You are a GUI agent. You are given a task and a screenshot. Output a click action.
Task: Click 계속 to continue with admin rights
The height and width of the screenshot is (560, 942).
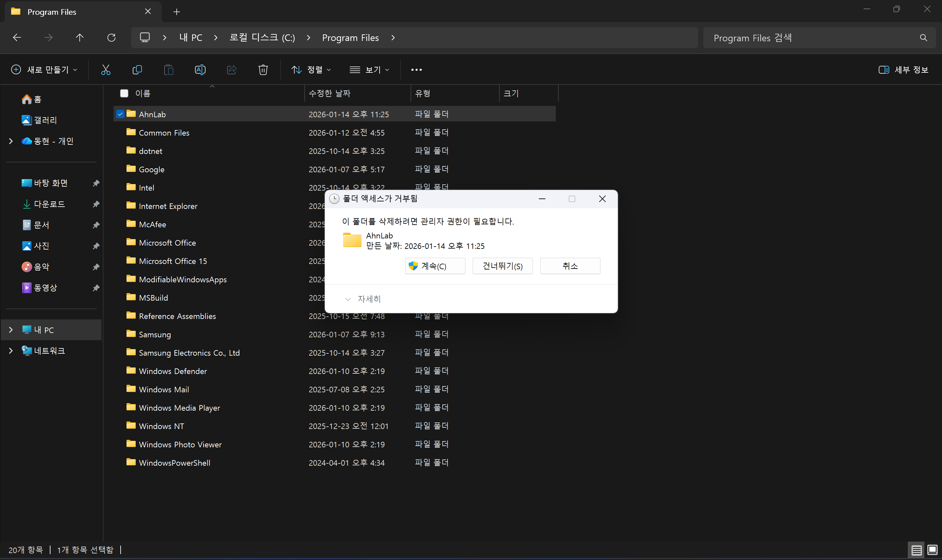pyautogui.click(x=435, y=266)
